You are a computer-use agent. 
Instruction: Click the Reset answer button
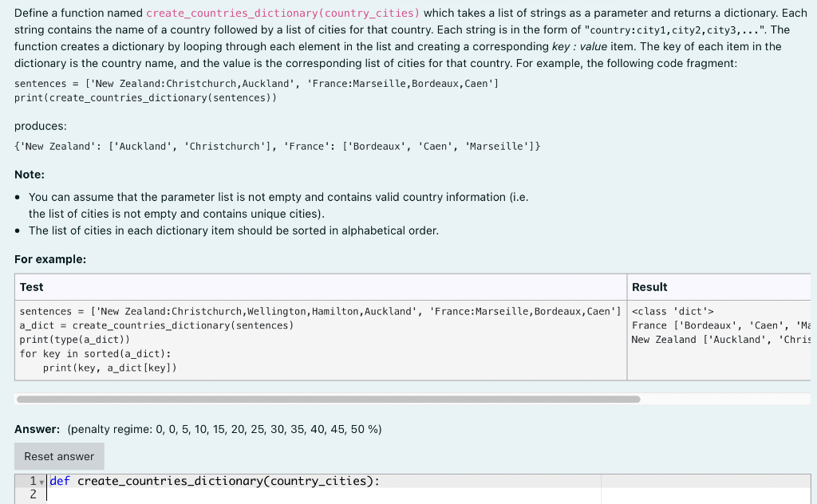pyautogui.click(x=58, y=456)
